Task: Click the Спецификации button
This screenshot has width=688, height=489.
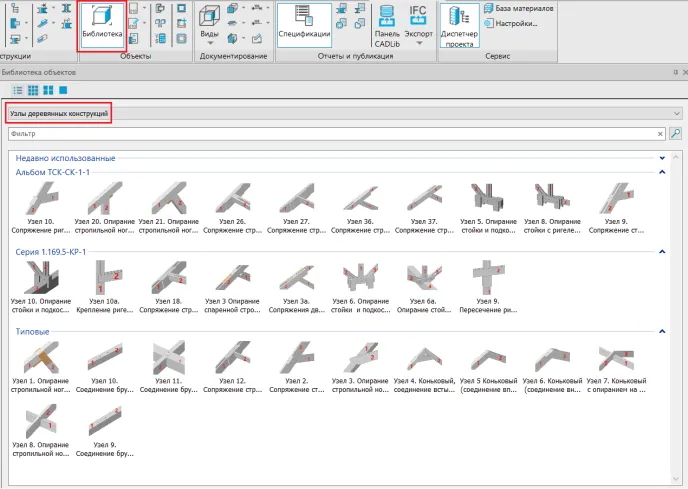Action: tap(304, 24)
